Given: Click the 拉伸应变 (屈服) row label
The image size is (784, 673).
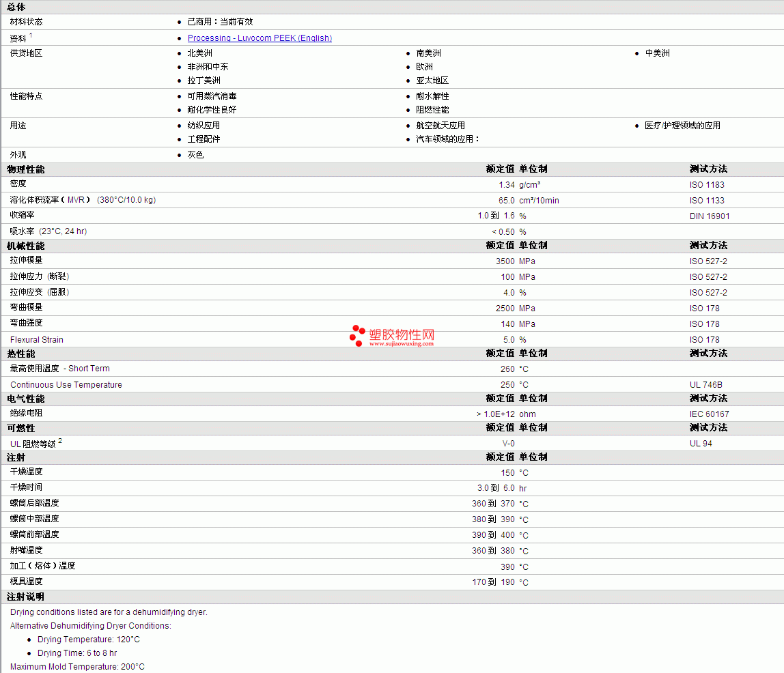Looking at the screenshot, I should 40,291.
